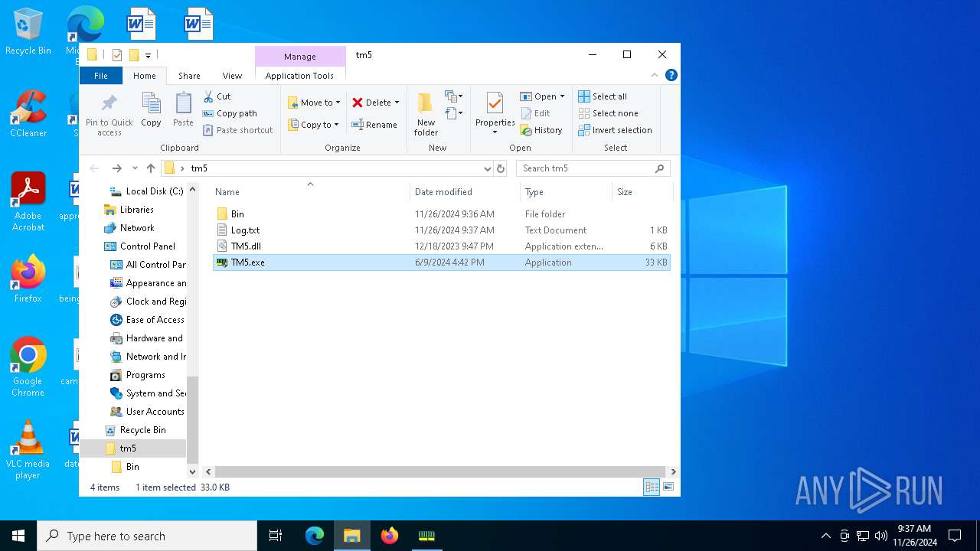The width and height of the screenshot is (980, 551).
Task: Select the Bin folder in file list
Action: pos(441,214)
